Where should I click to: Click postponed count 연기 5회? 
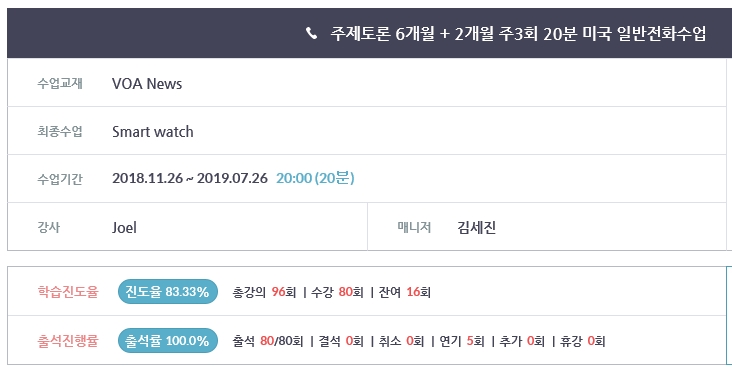pyautogui.click(x=462, y=341)
